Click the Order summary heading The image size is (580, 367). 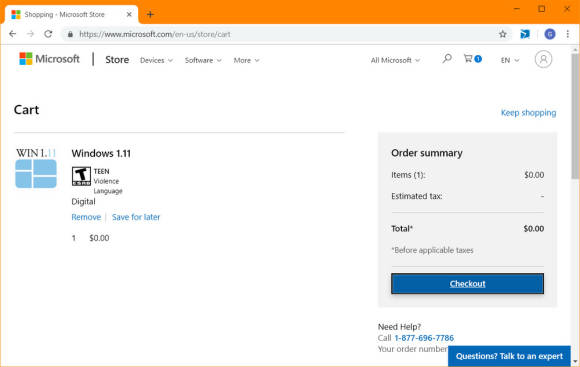tap(427, 153)
